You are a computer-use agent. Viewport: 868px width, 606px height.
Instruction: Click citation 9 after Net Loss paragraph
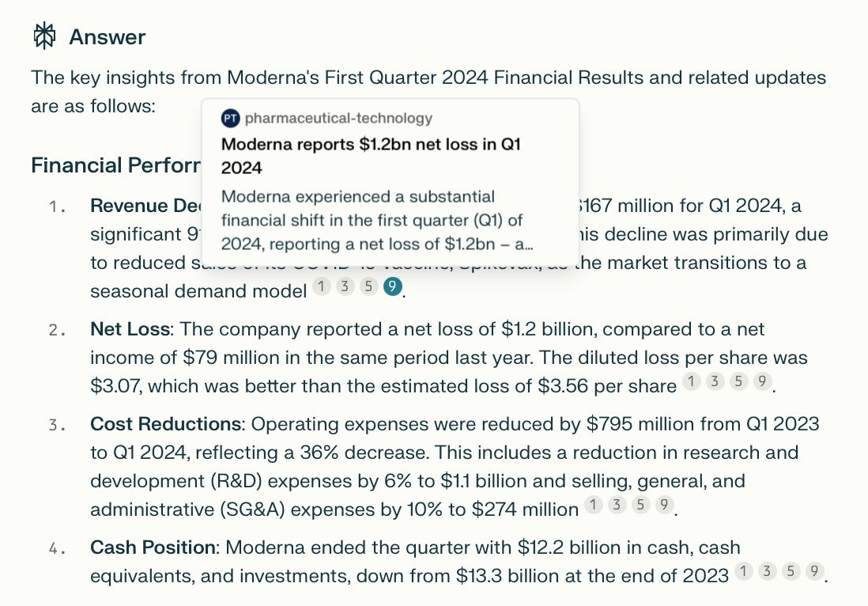763,381
